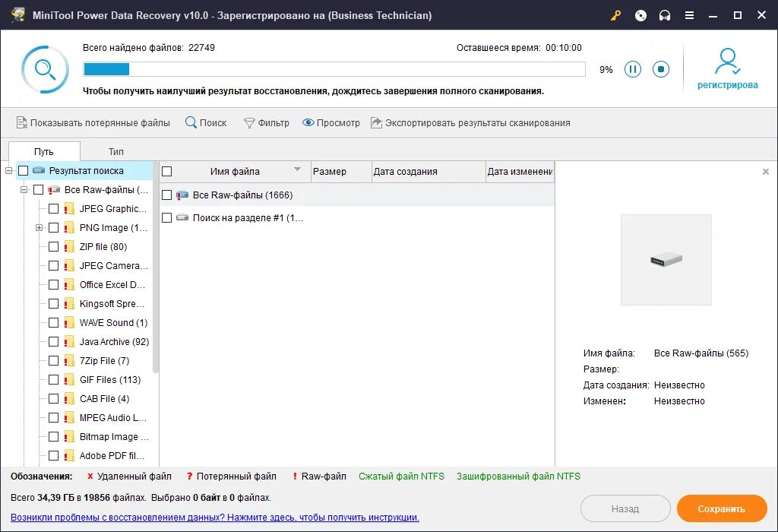Select the GIF Files folder icon
The width and height of the screenshot is (778, 532).
tap(69, 380)
